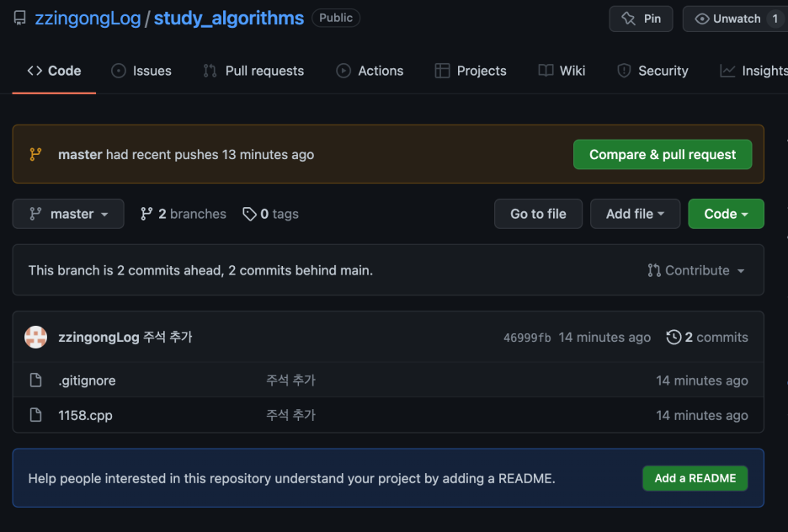View the 2 commits history link
This screenshot has width=788, height=532.
coord(707,337)
